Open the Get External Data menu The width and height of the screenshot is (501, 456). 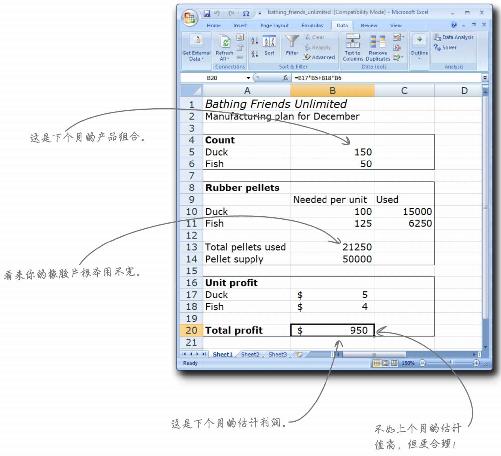196,47
